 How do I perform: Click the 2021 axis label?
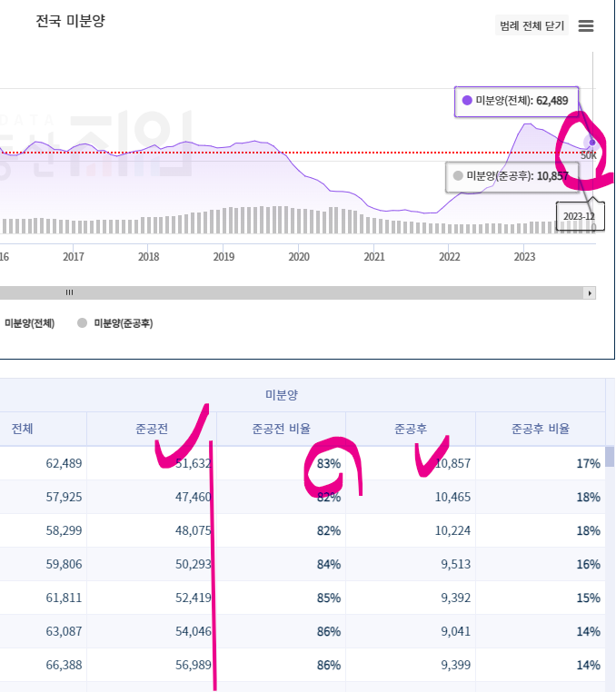point(374,256)
